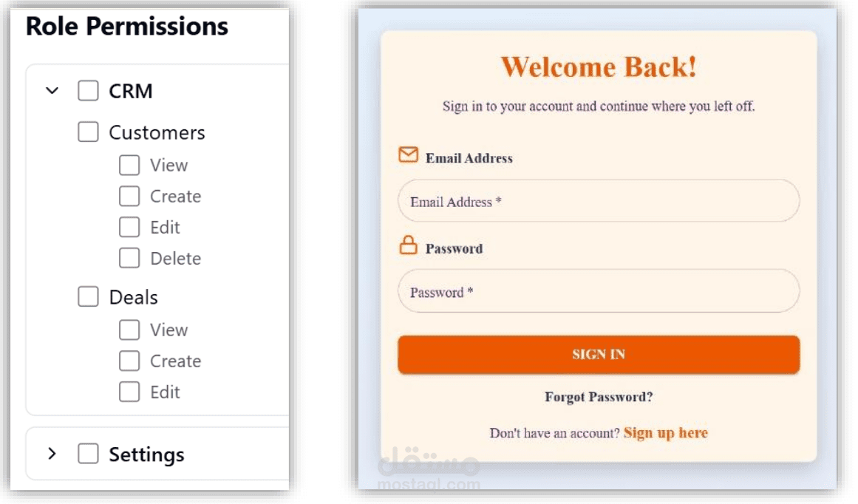Focus the Password input field

tap(599, 292)
